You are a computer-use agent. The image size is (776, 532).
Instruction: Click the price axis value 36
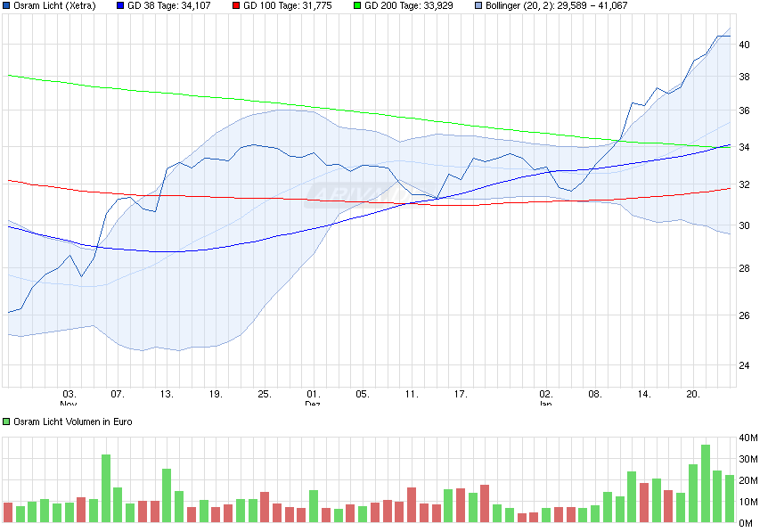click(x=744, y=110)
